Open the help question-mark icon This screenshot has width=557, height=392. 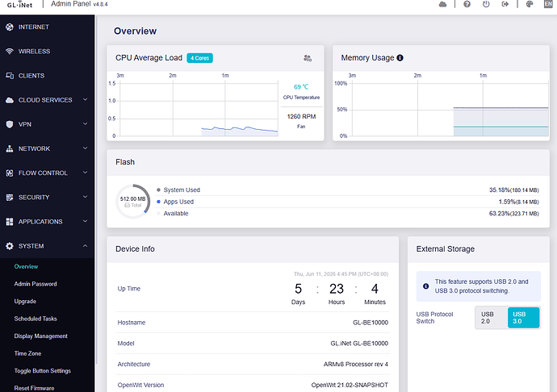[x=467, y=4]
